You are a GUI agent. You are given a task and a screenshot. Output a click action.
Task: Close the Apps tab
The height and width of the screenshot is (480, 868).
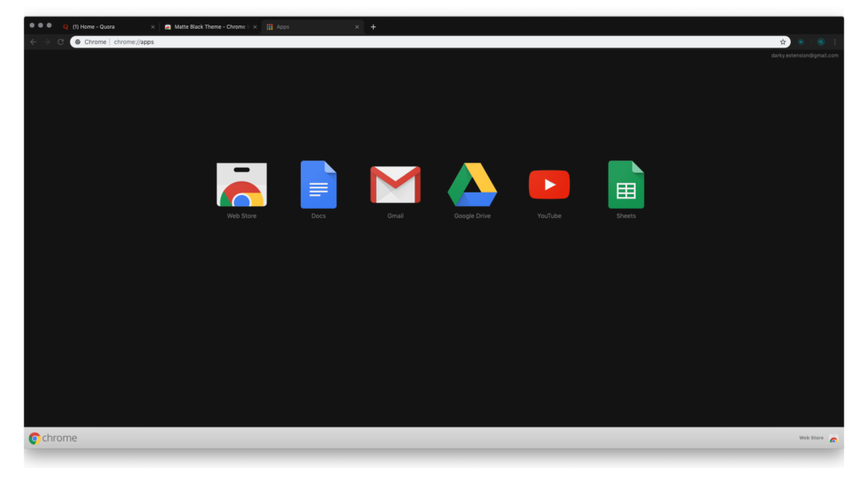(x=357, y=26)
